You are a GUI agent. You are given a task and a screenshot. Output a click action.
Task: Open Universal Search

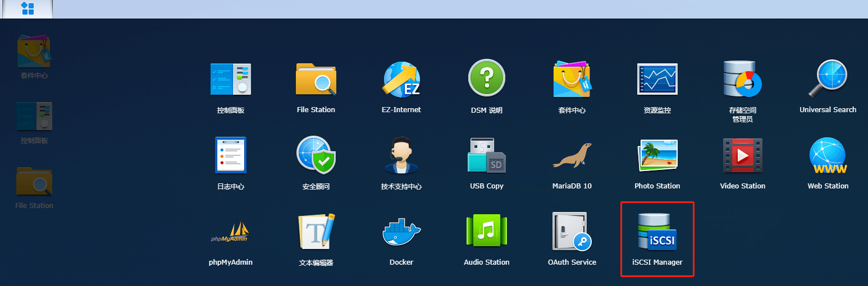[828, 79]
